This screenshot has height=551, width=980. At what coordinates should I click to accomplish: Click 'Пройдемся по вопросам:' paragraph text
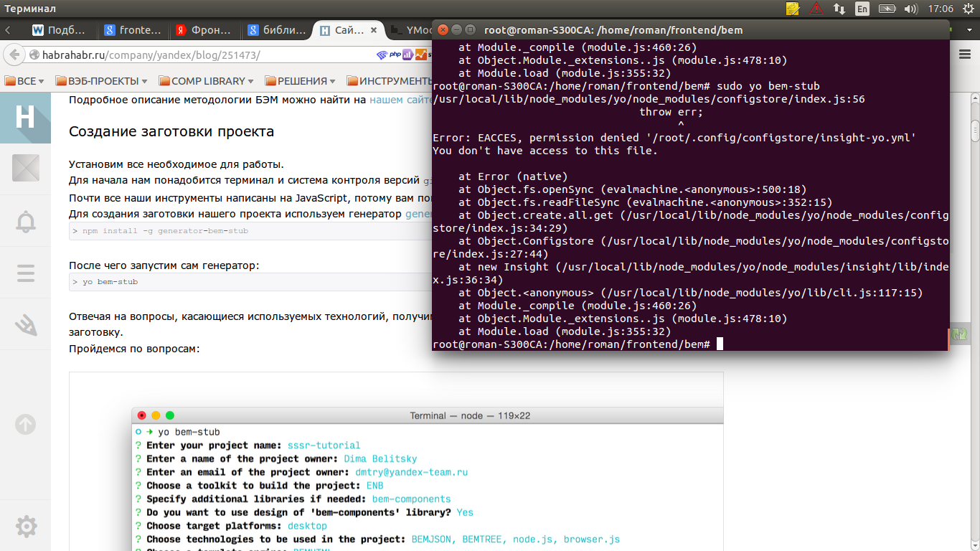coord(134,349)
